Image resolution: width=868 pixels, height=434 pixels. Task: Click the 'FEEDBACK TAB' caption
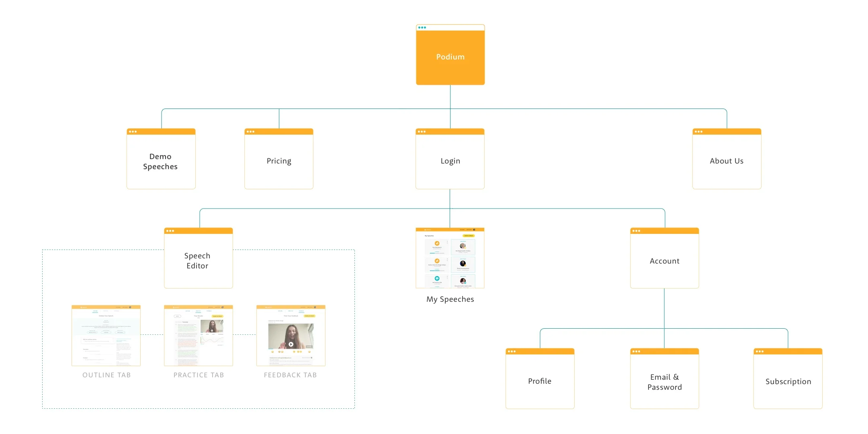pyautogui.click(x=290, y=375)
